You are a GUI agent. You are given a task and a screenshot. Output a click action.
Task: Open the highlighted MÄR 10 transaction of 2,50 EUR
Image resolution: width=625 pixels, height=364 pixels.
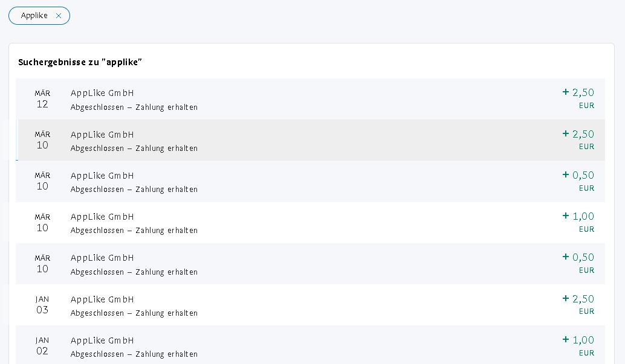[x=310, y=140]
